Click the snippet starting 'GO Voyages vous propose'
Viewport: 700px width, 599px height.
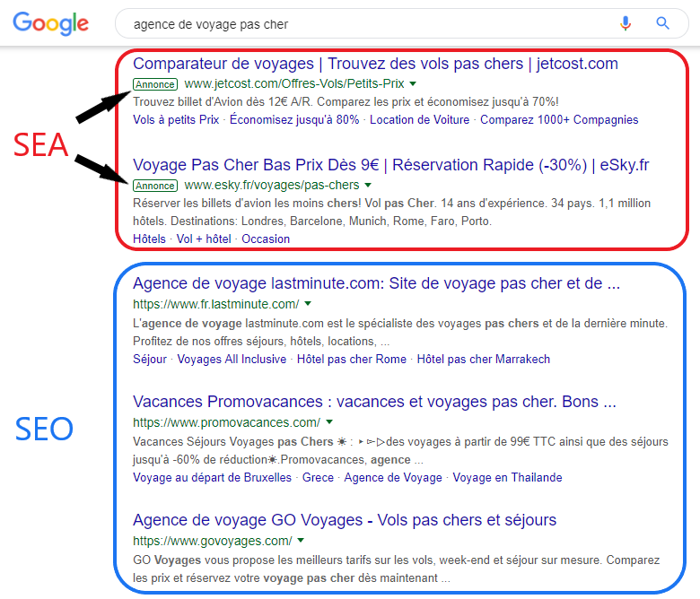tap(397, 569)
